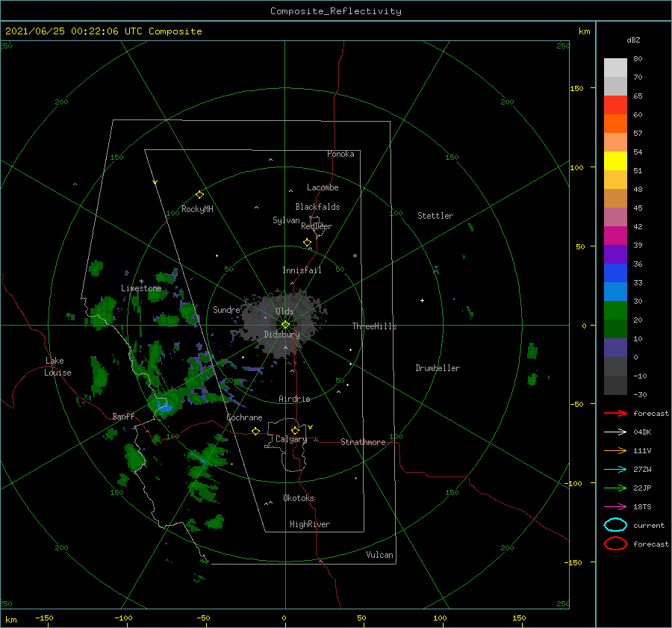
Task: Click the green 22JP arrow in legend
Action: (x=615, y=488)
